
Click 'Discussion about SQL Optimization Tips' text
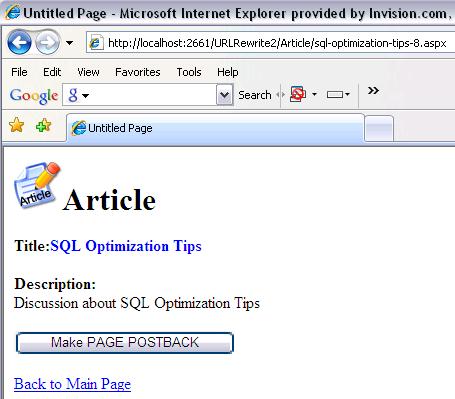(137, 303)
